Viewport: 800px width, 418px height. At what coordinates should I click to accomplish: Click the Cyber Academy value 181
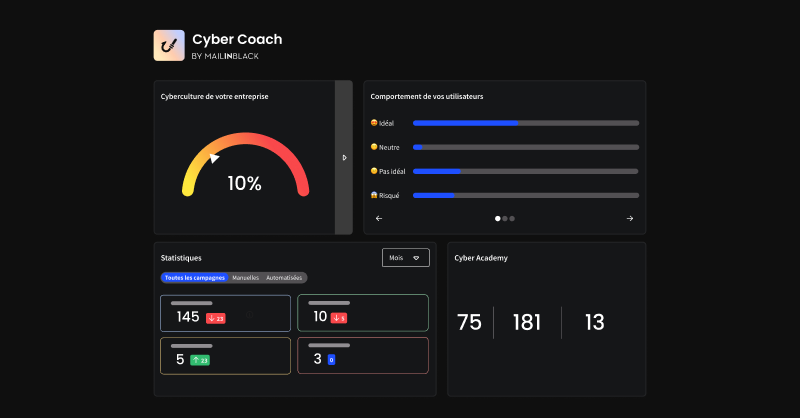pos(527,323)
